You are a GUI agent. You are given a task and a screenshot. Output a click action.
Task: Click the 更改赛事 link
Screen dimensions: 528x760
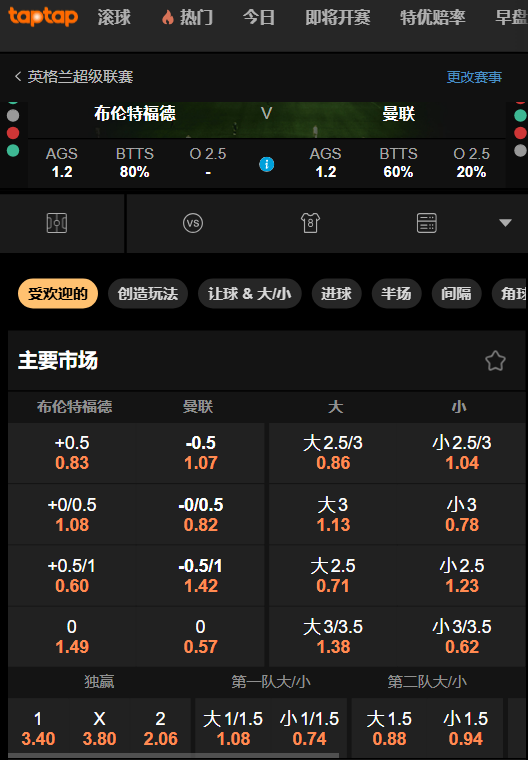tap(474, 77)
